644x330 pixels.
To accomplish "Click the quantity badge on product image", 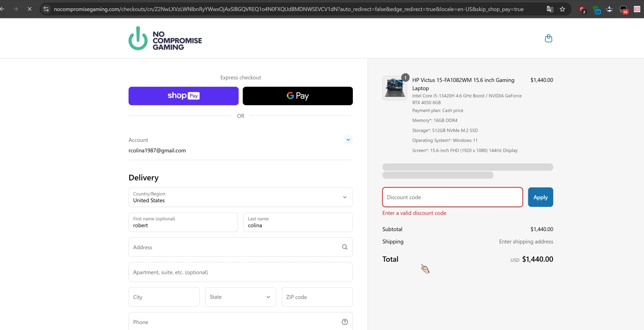I will click(405, 78).
